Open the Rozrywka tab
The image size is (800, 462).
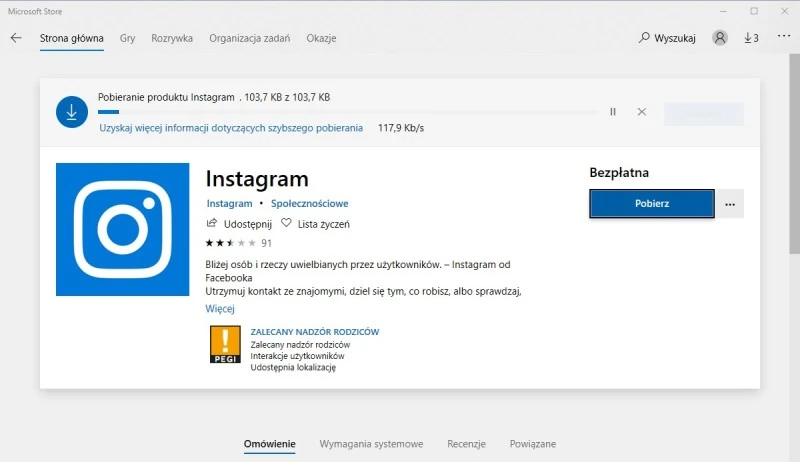click(172, 38)
